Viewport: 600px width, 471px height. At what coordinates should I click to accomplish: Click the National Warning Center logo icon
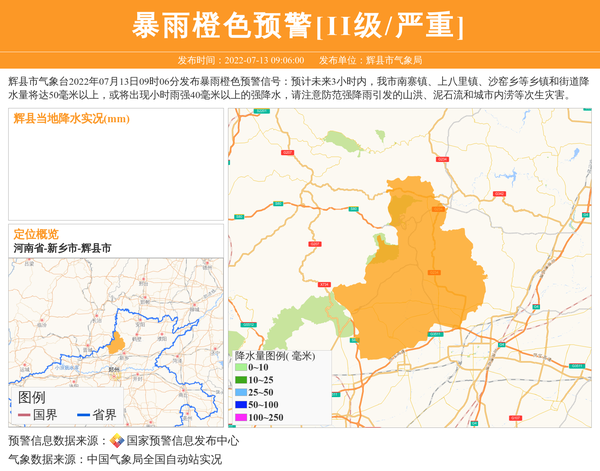point(117,441)
